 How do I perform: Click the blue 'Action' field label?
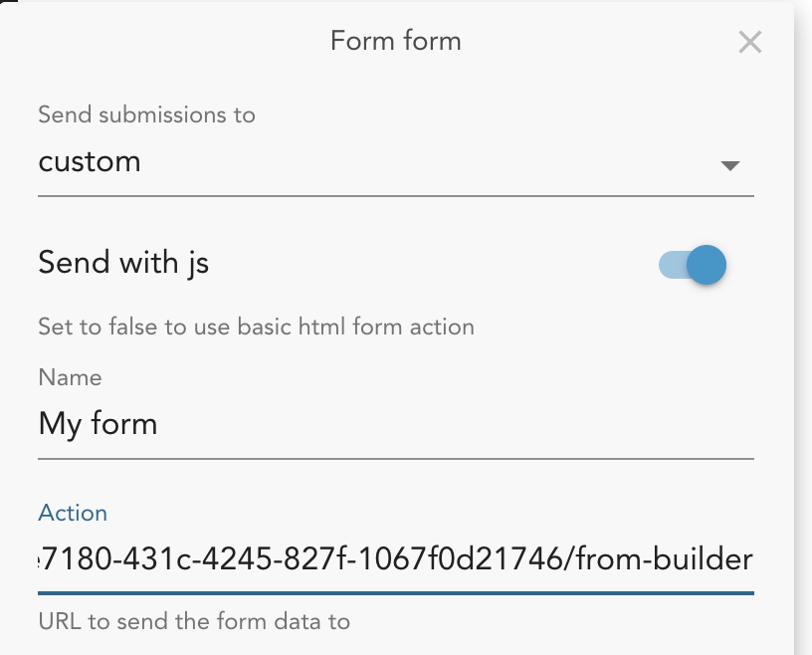(73, 514)
